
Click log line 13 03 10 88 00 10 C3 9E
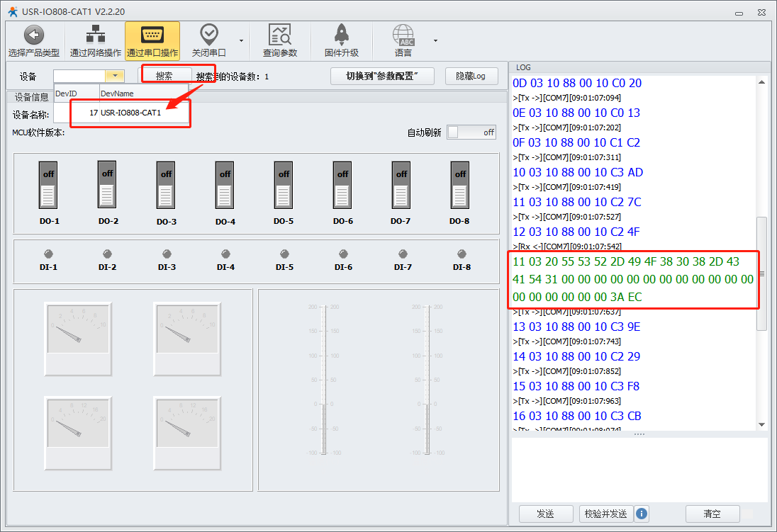tap(577, 327)
